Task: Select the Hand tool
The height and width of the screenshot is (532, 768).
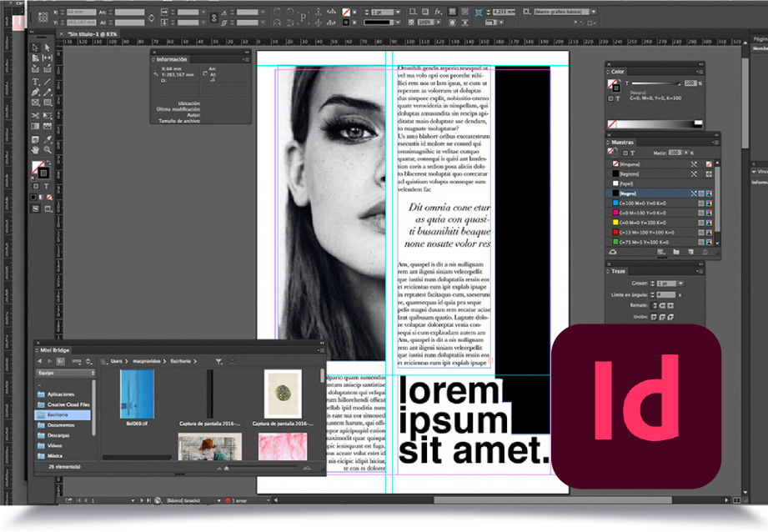Action: click(x=36, y=149)
